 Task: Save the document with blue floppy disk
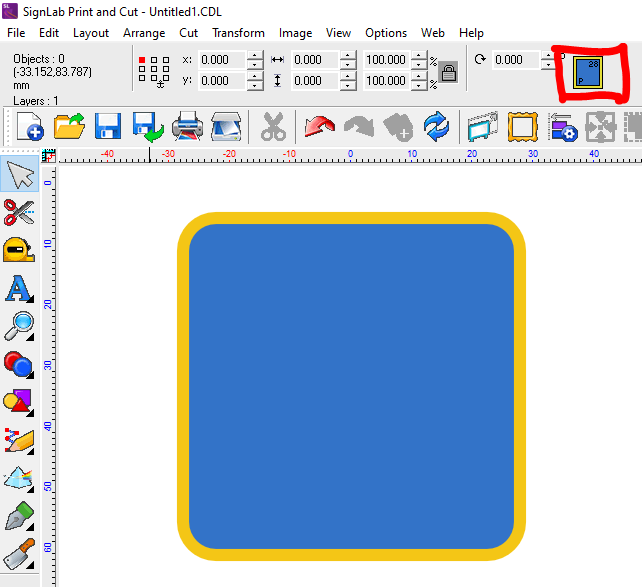tap(108, 127)
